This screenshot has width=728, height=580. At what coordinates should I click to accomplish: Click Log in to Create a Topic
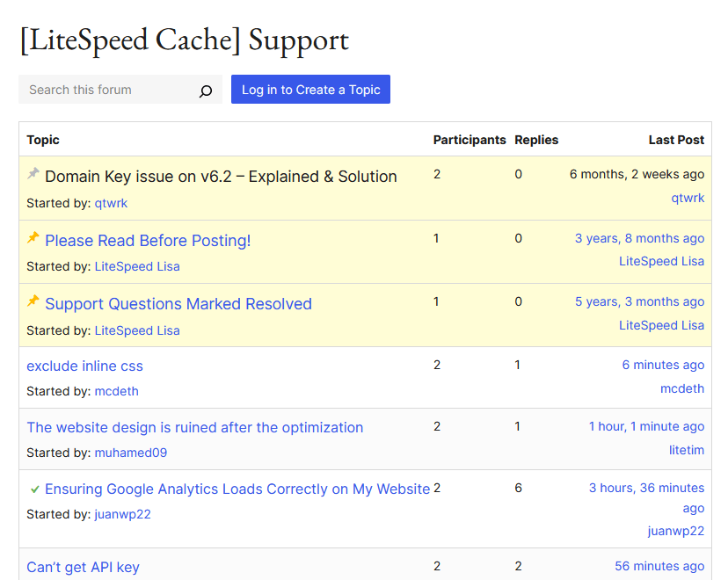(x=310, y=89)
